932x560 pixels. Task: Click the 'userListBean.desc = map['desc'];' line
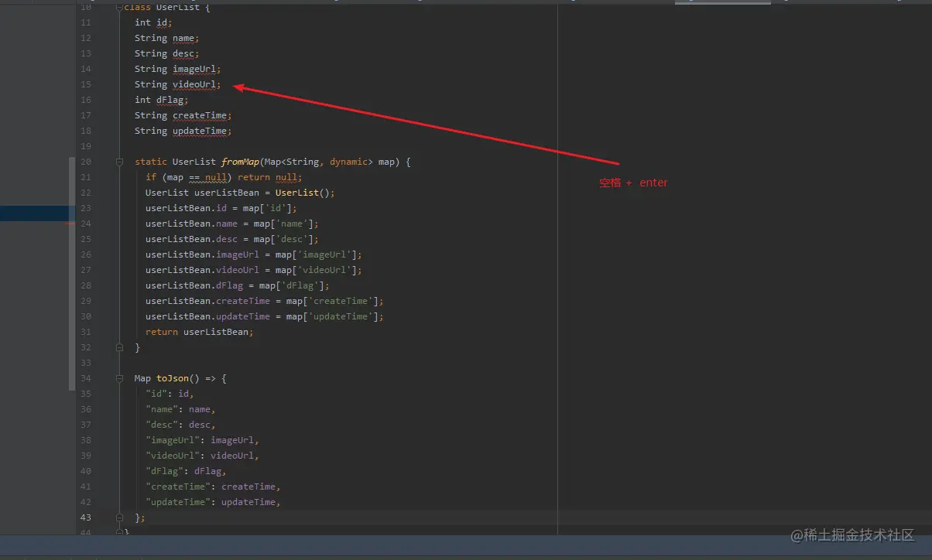tap(232, 239)
